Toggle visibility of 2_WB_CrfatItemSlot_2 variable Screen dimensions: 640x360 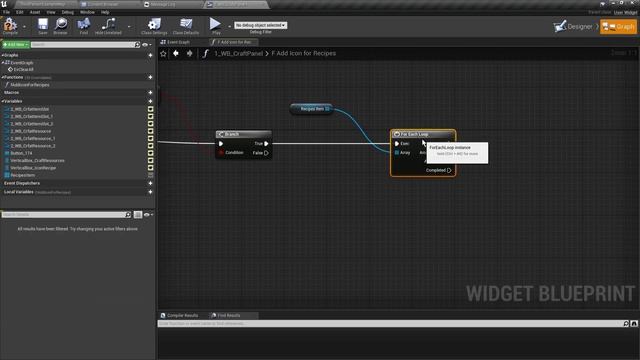[150, 124]
